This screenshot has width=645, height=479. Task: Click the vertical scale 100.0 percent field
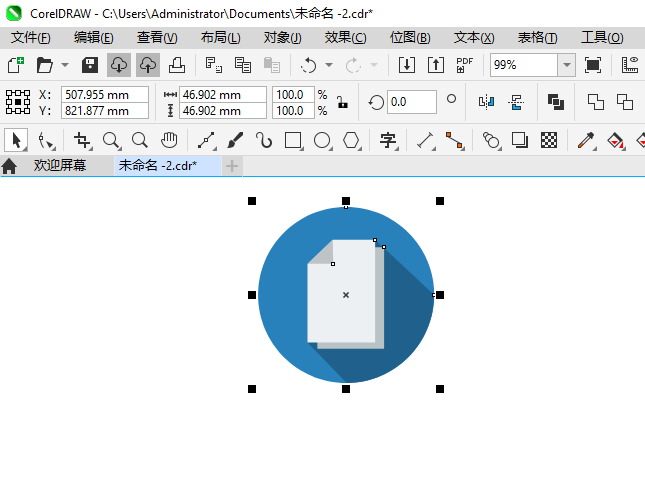293,111
